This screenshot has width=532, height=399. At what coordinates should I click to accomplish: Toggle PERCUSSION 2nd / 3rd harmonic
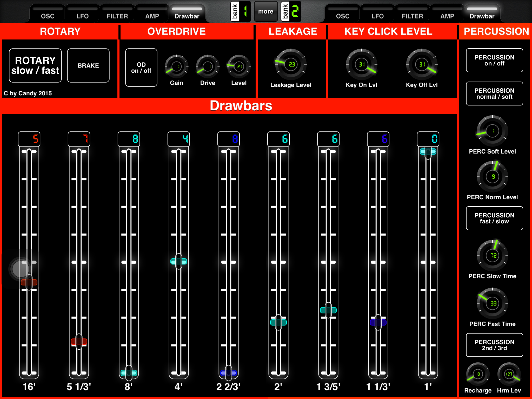coord(494,345)
